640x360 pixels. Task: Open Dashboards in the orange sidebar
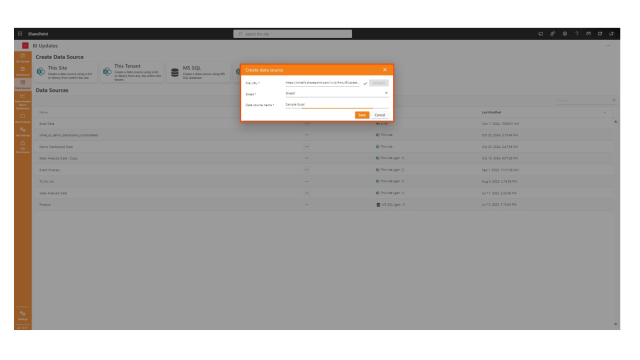[x=23, y=71]
